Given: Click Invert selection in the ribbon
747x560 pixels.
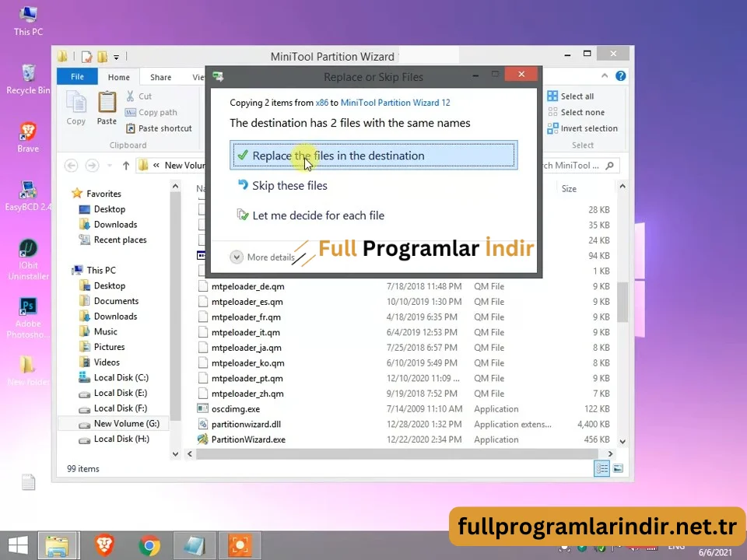Looking at the screenshot, I should (583, 128).
